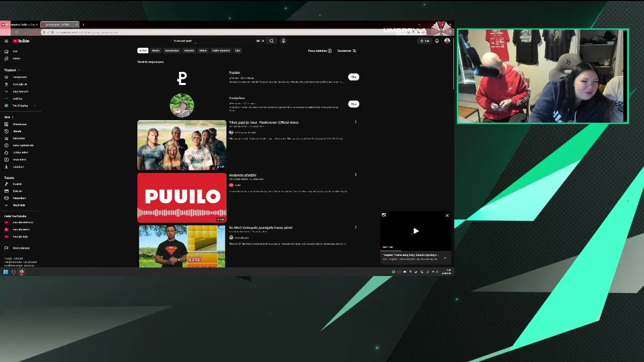
Task: Open the music note icon under Tutustu
Action: click(x=6, y=184)
